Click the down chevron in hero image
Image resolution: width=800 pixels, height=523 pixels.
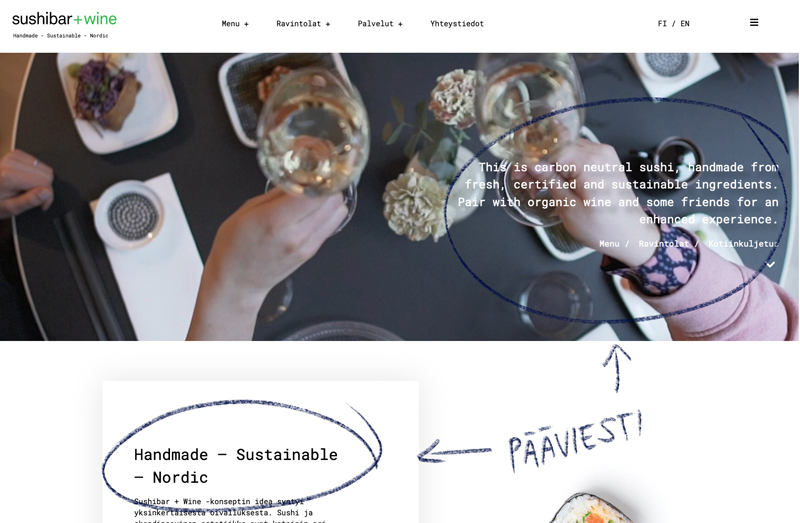point(770,264)
